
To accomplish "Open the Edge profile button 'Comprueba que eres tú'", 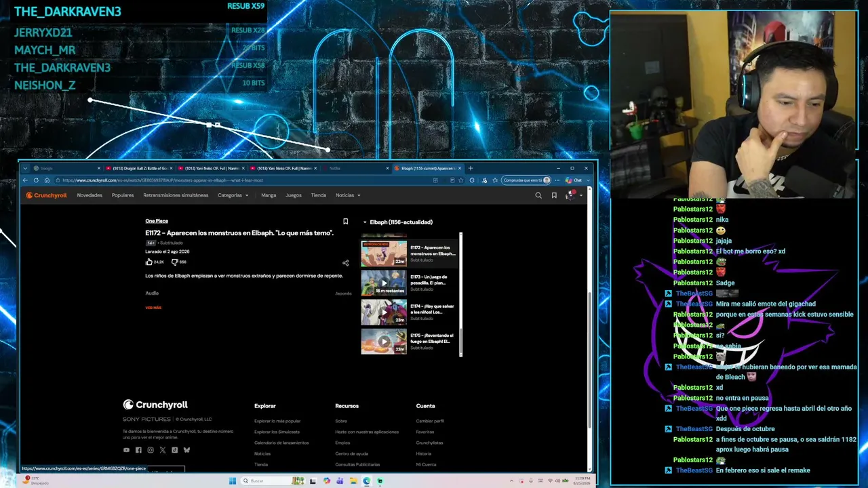I will (x=527, y=180).
